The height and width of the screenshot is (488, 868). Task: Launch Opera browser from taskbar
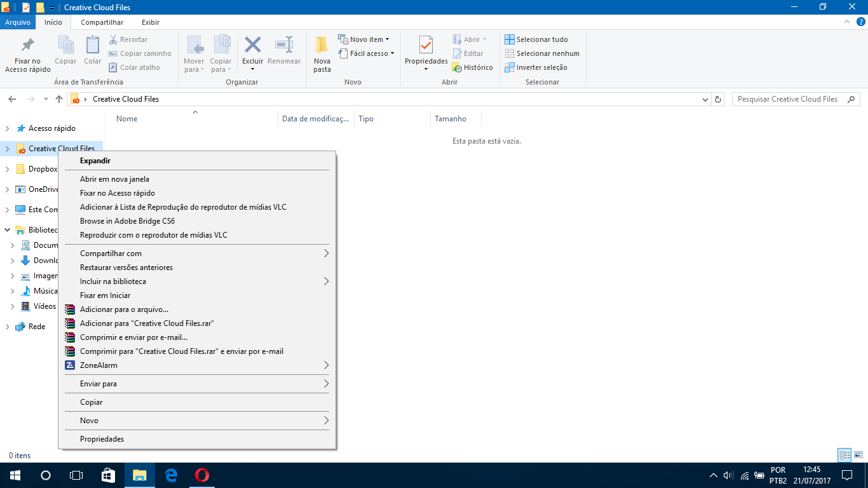[x=202, y=475]
